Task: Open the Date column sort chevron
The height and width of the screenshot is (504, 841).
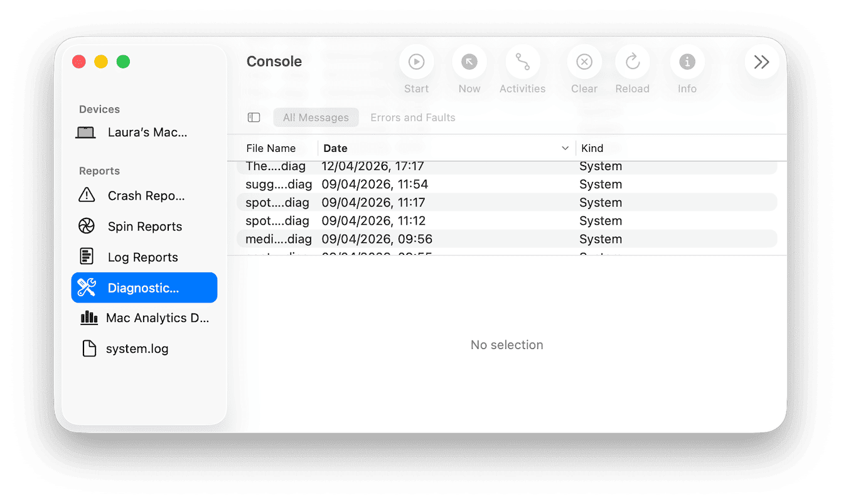Action: (565, 148)
